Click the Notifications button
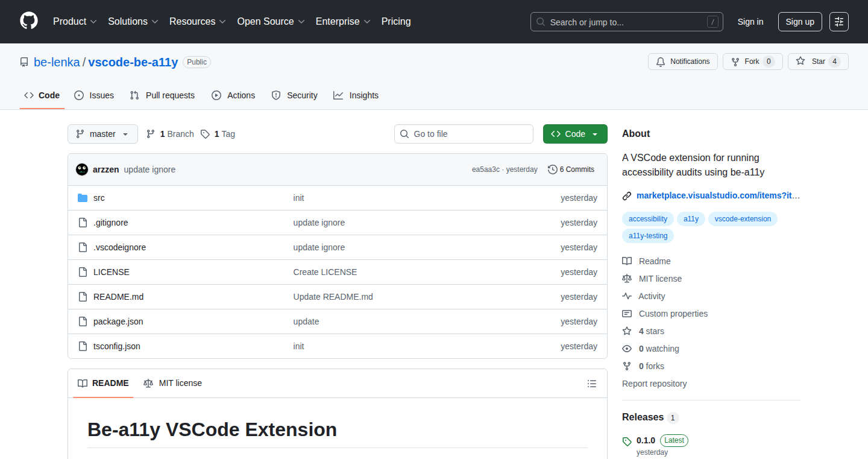868x459 pixels. [683, 62]
